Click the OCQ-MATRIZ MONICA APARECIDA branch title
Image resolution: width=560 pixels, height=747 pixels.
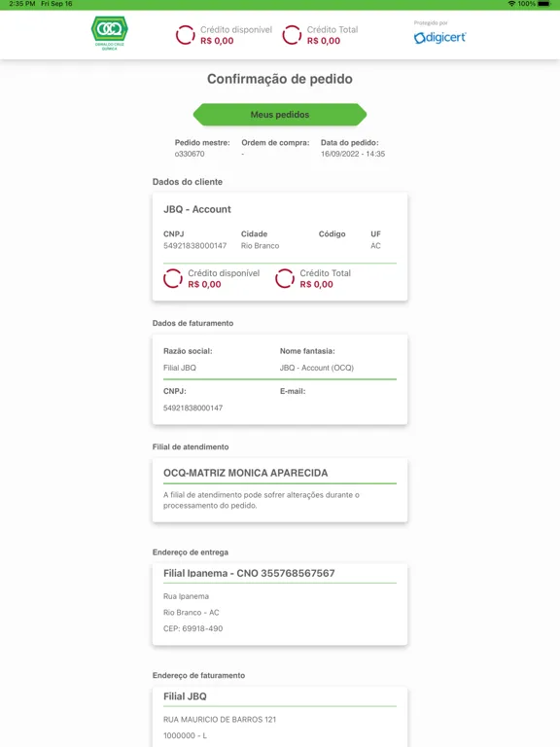click(246, 473)
